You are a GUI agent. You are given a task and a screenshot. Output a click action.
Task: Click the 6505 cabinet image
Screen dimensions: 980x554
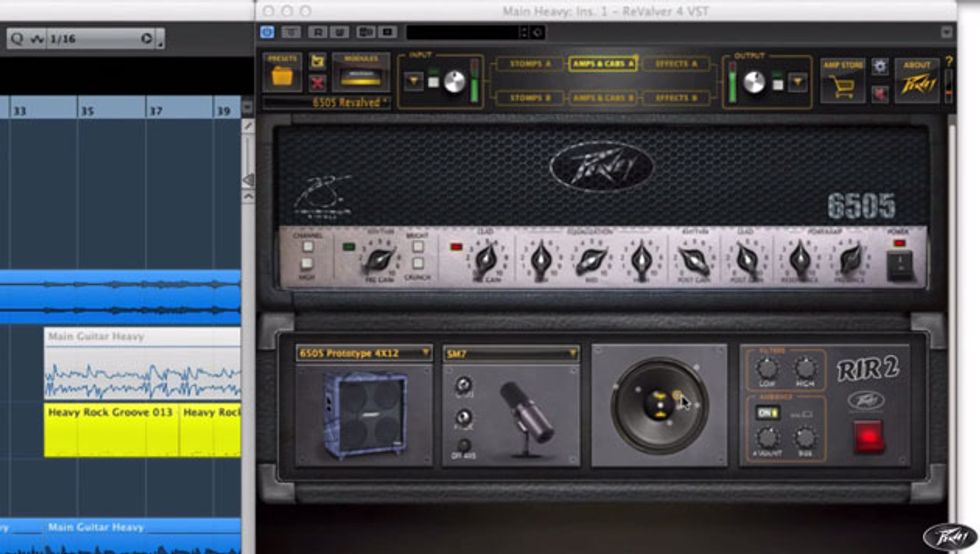(364, 414)
